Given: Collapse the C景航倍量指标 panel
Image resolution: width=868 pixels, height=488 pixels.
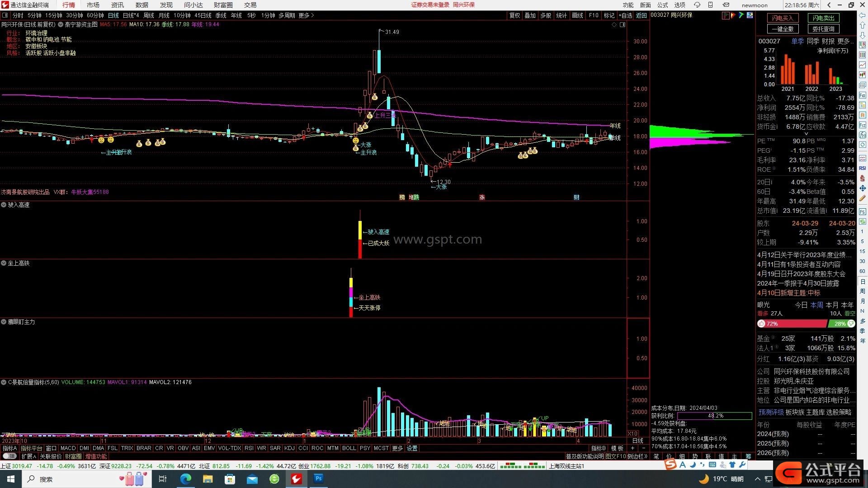Looking at the screenshot, I should pyautogui.click(x=4, y=382).
